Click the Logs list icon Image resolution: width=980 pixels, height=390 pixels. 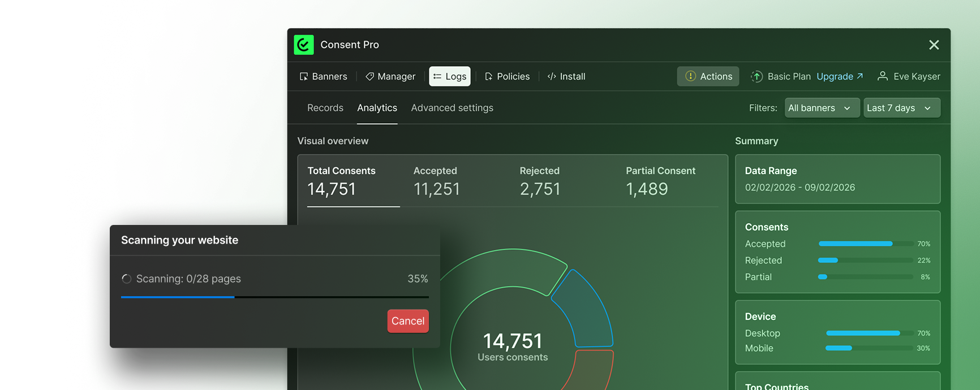[x=437, y=76]
